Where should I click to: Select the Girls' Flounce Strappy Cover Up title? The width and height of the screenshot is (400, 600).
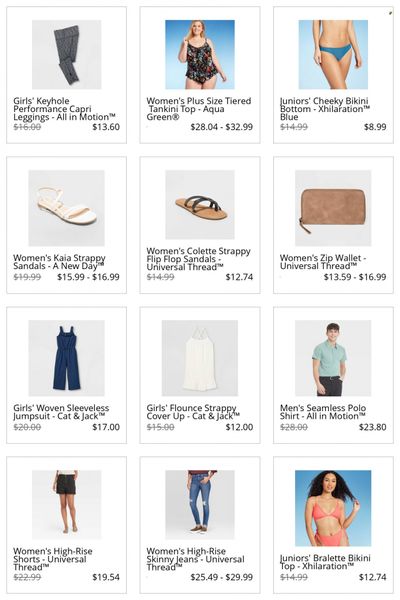point(193,412)
